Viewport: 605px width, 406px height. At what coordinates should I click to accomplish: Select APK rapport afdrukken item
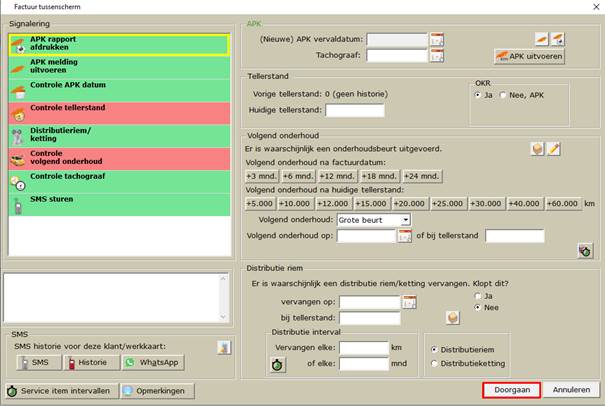pos(119,45)
